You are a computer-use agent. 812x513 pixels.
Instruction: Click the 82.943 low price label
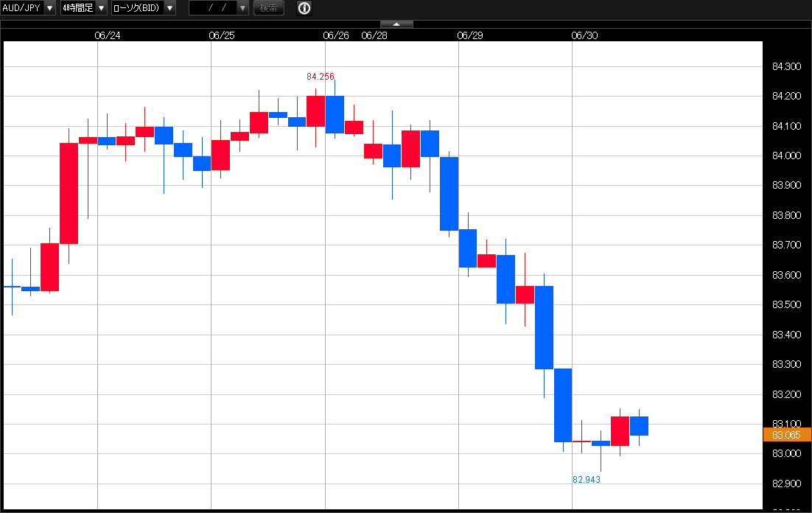click(587, 480)
